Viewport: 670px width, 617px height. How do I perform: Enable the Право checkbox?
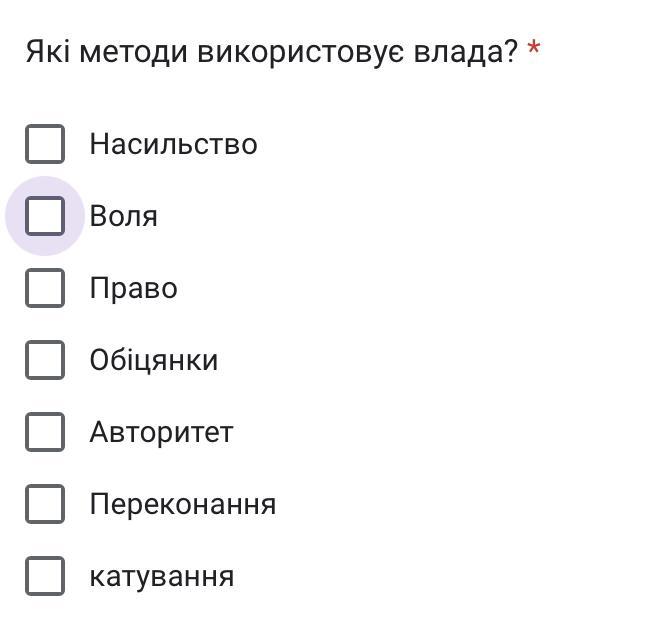45,288
